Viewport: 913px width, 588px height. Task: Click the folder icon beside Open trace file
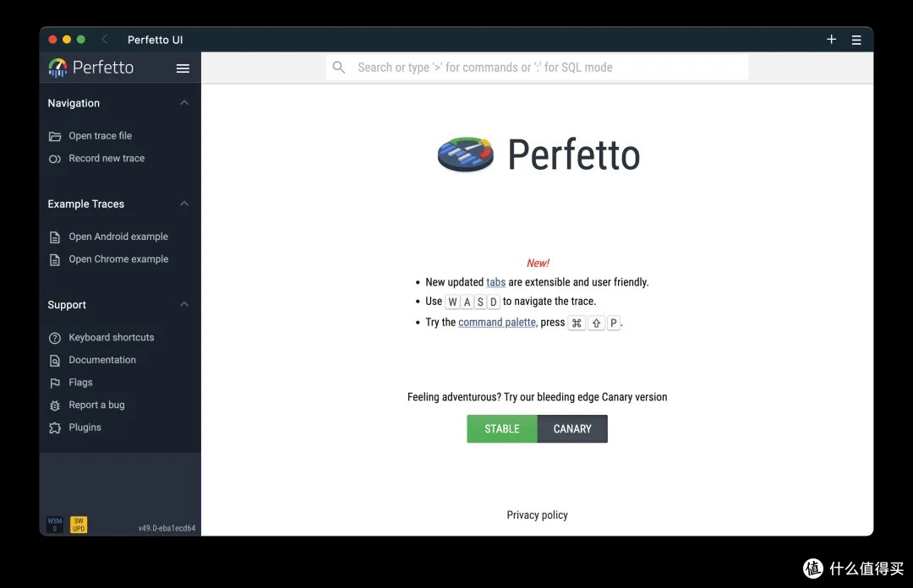55,136
